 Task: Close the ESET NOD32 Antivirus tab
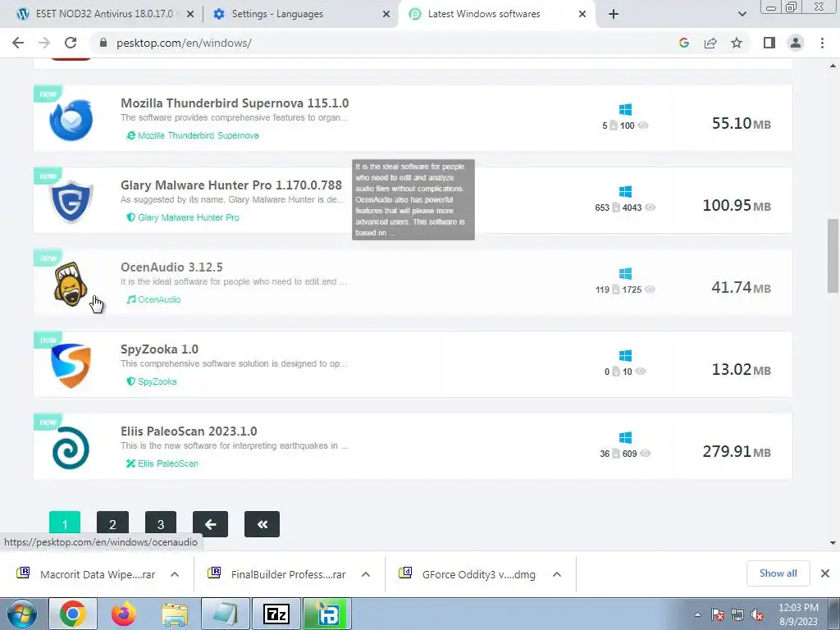(190, 15)
